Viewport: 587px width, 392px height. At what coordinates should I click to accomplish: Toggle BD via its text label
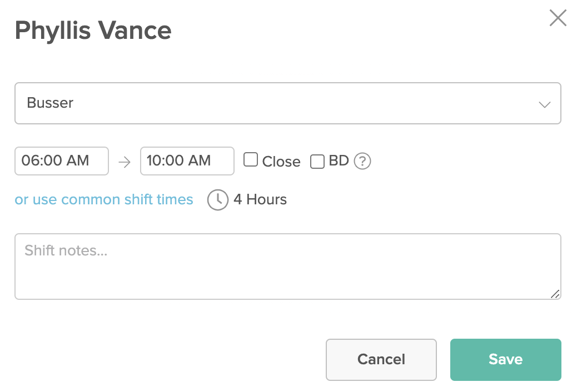pyautogui.click(x=339, y=161)
